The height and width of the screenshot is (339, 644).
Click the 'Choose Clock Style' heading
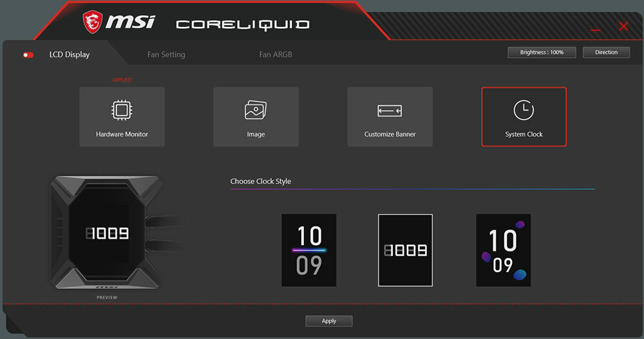(x=260, y=181)
